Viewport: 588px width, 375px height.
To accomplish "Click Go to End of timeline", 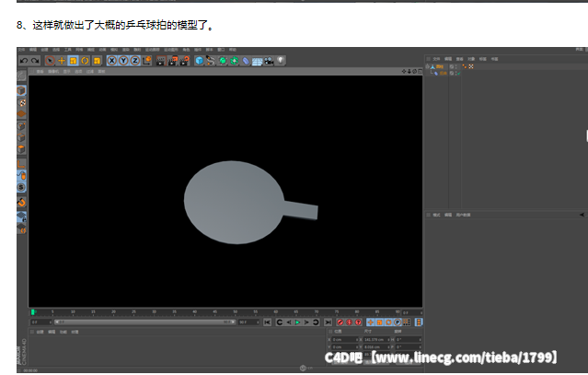I will click(328, 322).
